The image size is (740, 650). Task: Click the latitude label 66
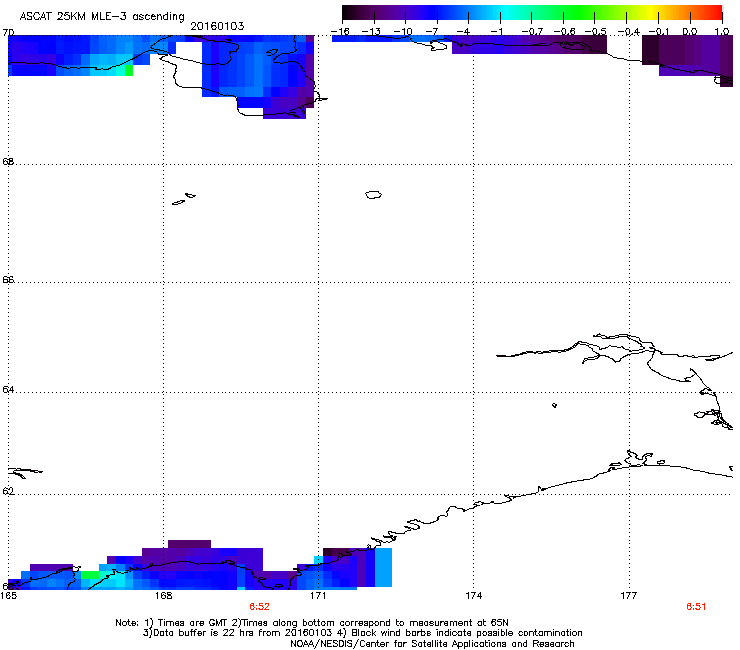[x=8, y=279]
